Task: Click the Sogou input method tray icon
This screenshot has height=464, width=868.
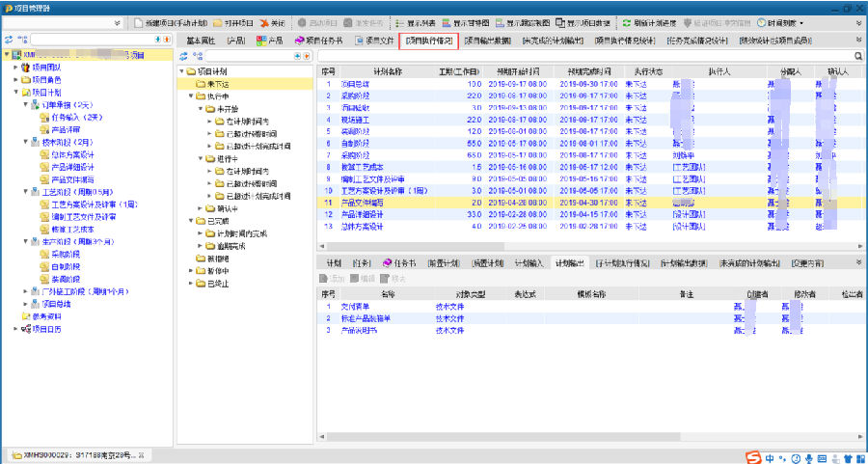Action: coord(753,455)
